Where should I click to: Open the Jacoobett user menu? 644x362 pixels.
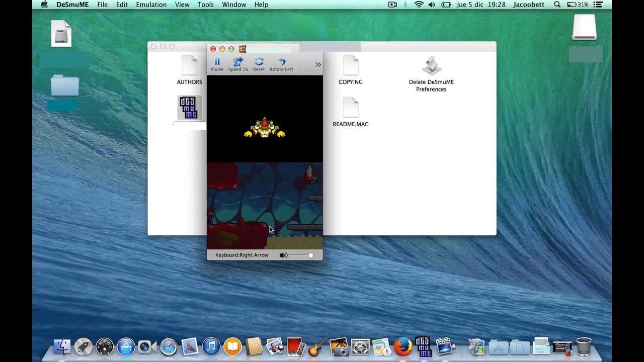click(x=529, y=5)
